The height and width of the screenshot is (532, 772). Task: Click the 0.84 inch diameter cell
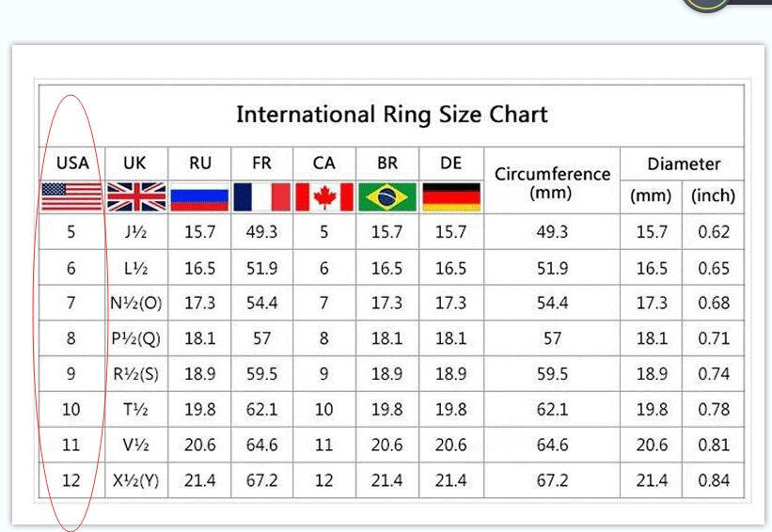pos(714,480)
